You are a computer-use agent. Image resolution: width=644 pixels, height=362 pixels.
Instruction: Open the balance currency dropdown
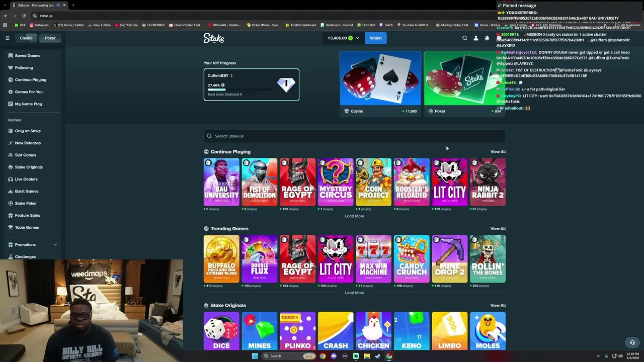[358, 38]
